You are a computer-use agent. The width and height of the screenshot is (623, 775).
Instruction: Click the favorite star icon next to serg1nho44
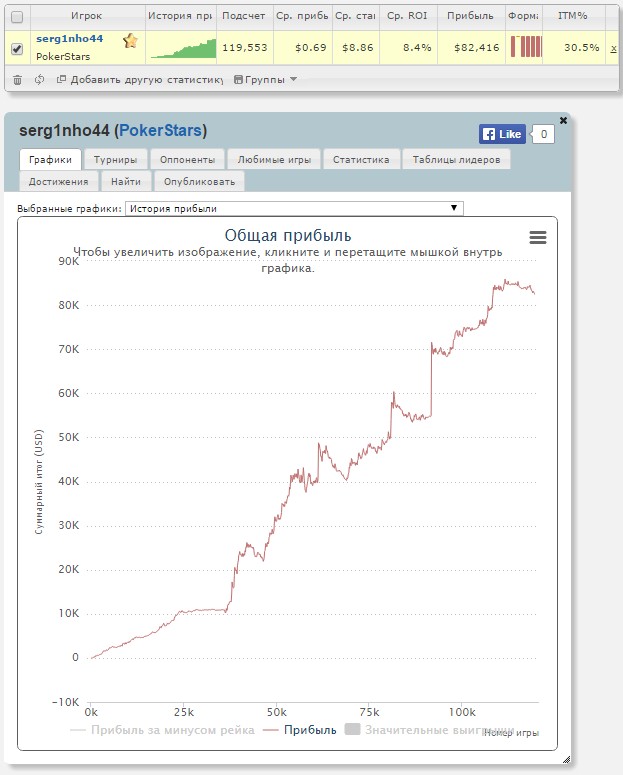point(130,41)
